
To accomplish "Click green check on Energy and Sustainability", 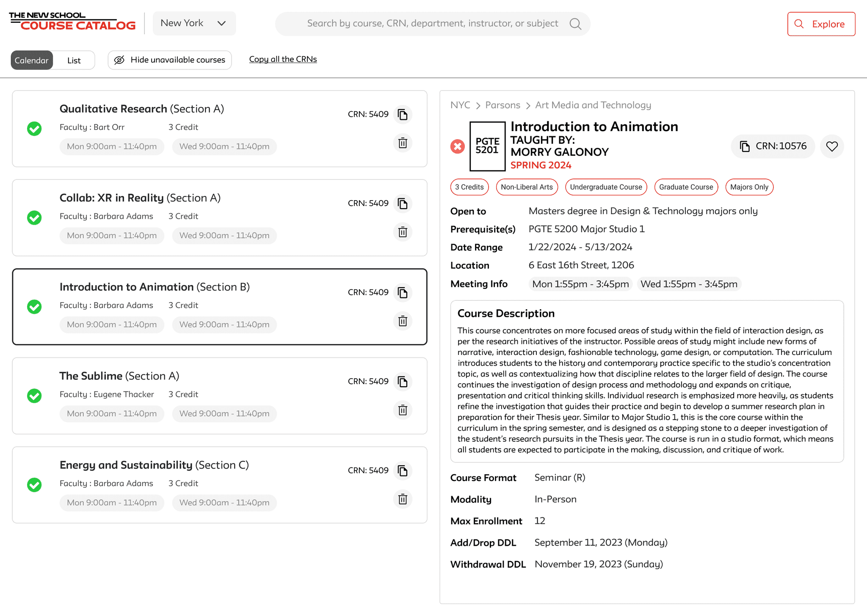I will [x=34, y=485].
